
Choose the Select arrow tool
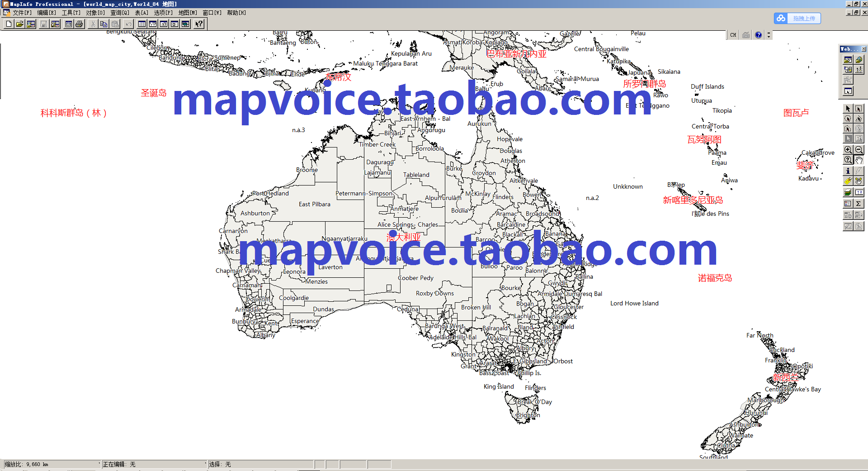point(848,109)
